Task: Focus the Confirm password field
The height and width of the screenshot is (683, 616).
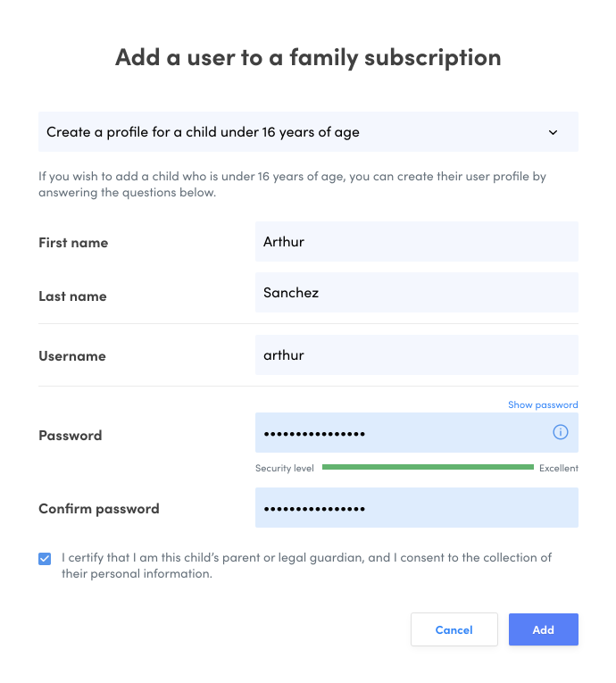Action: [x=416, y=508]
